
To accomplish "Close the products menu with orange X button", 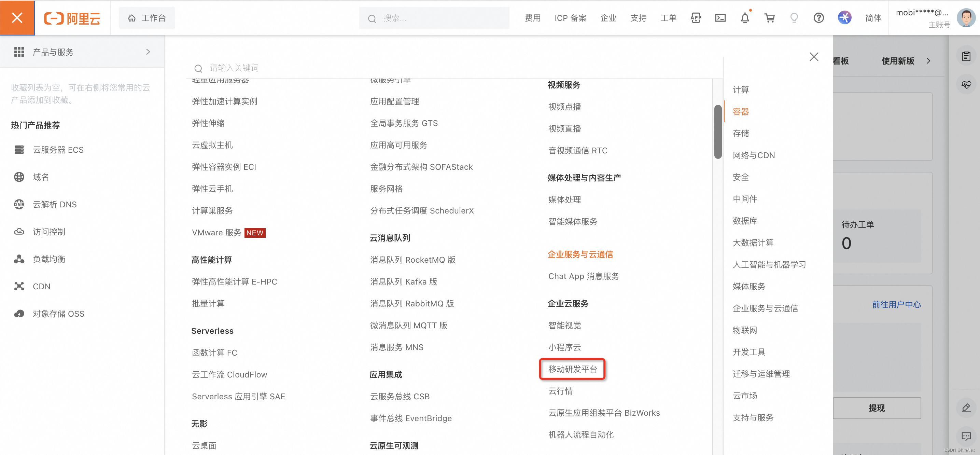I will coord(17,17).
